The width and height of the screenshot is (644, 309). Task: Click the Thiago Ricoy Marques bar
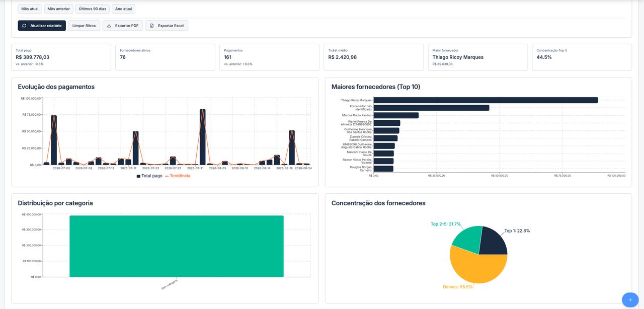[486, 100]
